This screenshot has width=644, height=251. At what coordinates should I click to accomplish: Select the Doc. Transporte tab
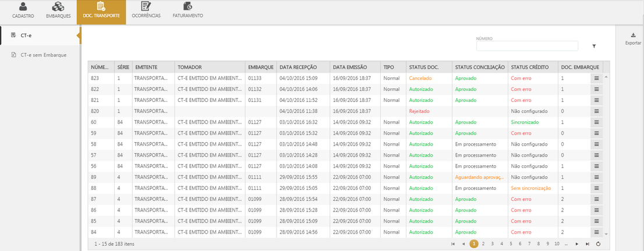[x=101, y=10]
